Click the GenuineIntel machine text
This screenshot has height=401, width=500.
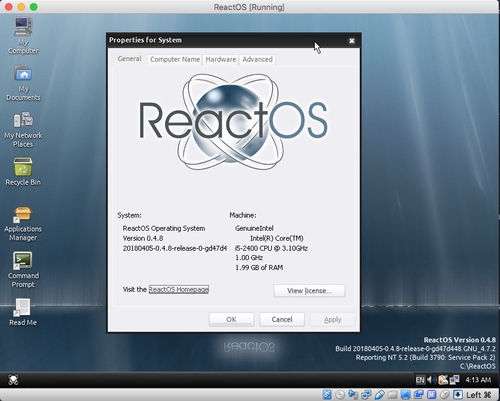(254, 228)
